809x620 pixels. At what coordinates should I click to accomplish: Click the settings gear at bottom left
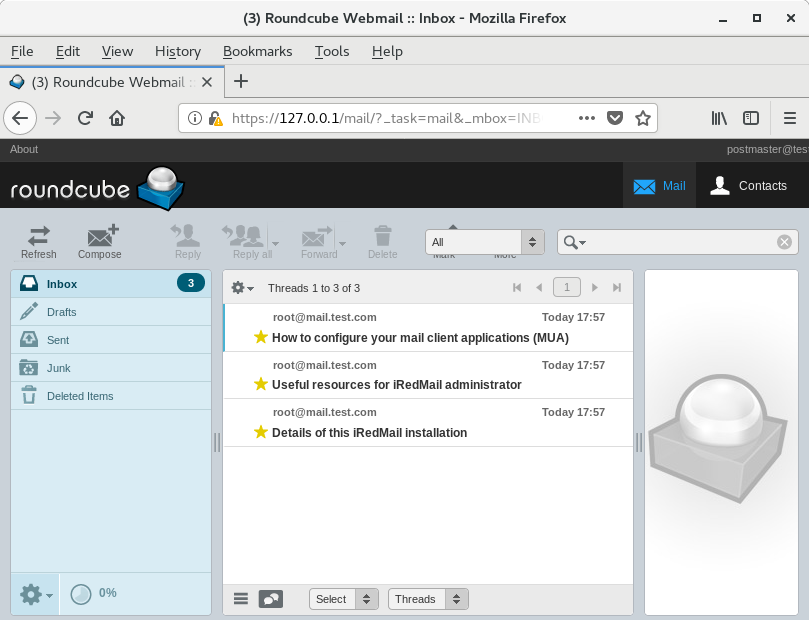[29, 593]
